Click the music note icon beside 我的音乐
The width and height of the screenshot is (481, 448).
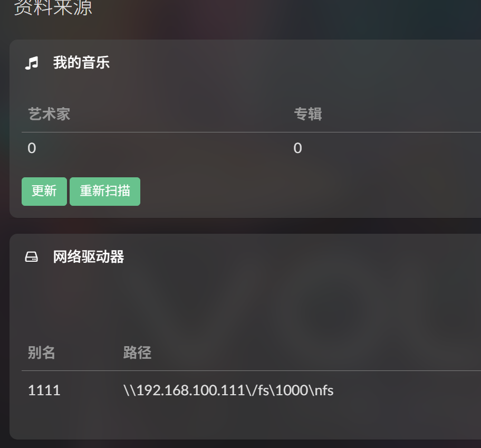32,63
